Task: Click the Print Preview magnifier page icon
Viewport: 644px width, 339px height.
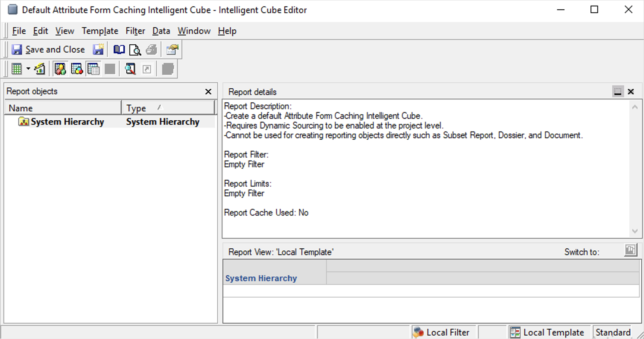Action: [x=135, y=50]
